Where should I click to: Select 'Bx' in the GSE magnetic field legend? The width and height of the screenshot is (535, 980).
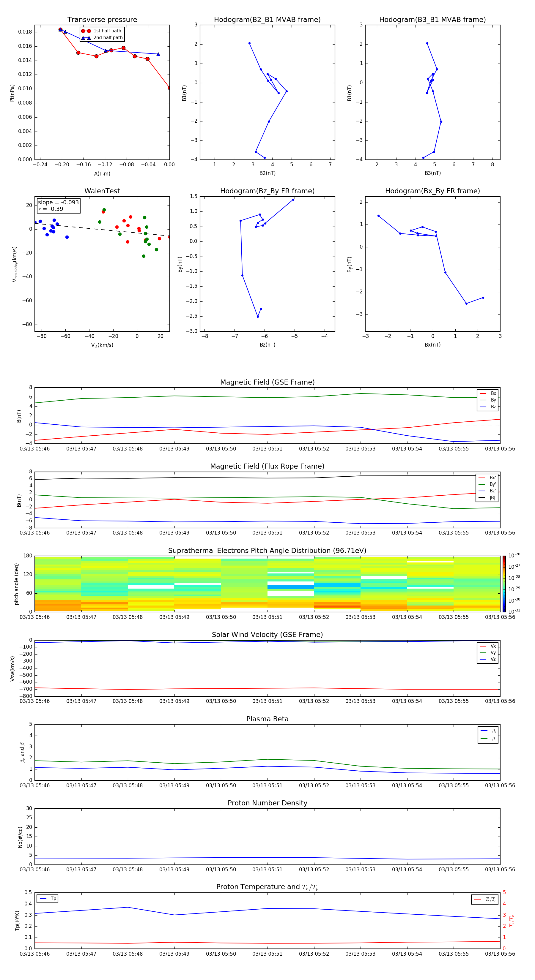click(x=488, y=393)
